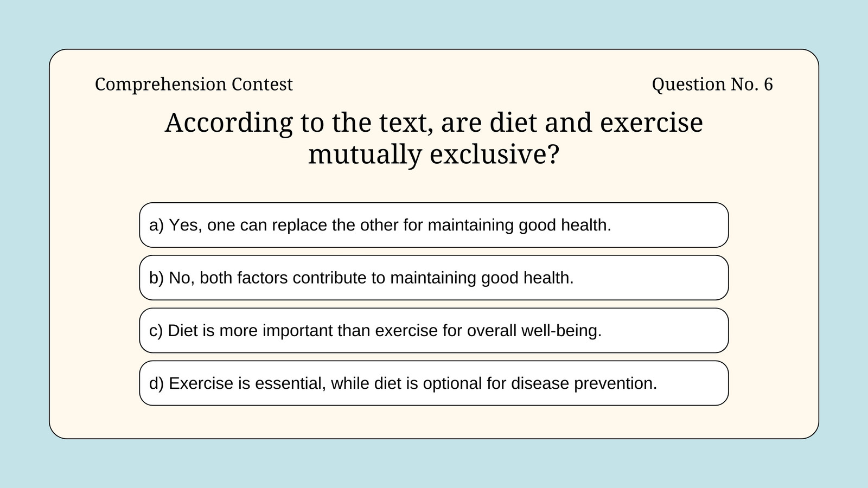
Task: Click the question line 'According to the text'
Action: (x=433, y=123)
